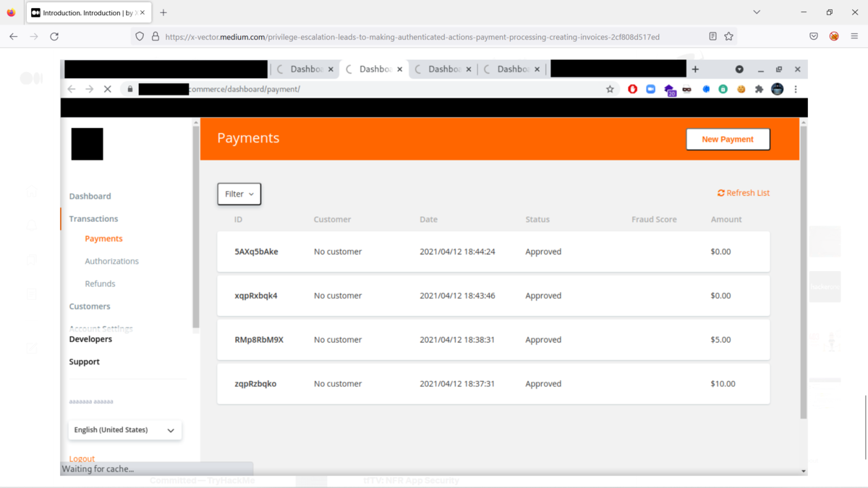Click New Payment button
Screen dimensions: 868x488
(x=728, y=139)
